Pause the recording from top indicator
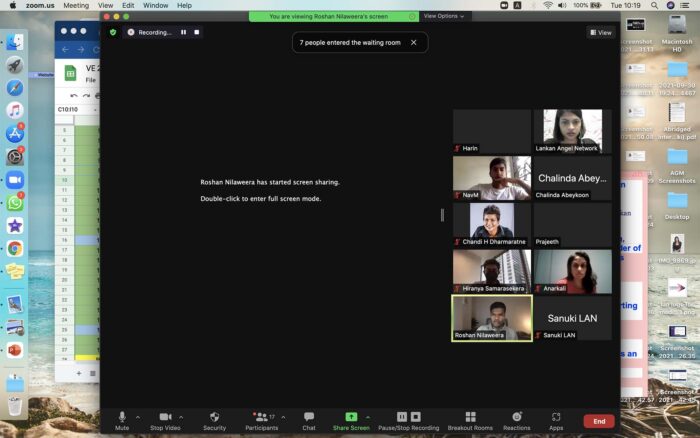Viewport: 700px width, 438px height. click(184, 32)
